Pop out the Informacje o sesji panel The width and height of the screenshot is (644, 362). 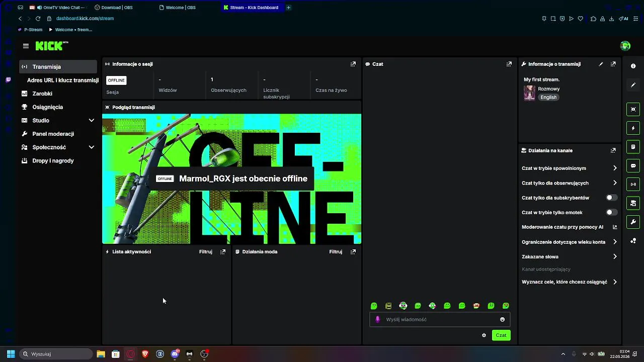[353, 64]
